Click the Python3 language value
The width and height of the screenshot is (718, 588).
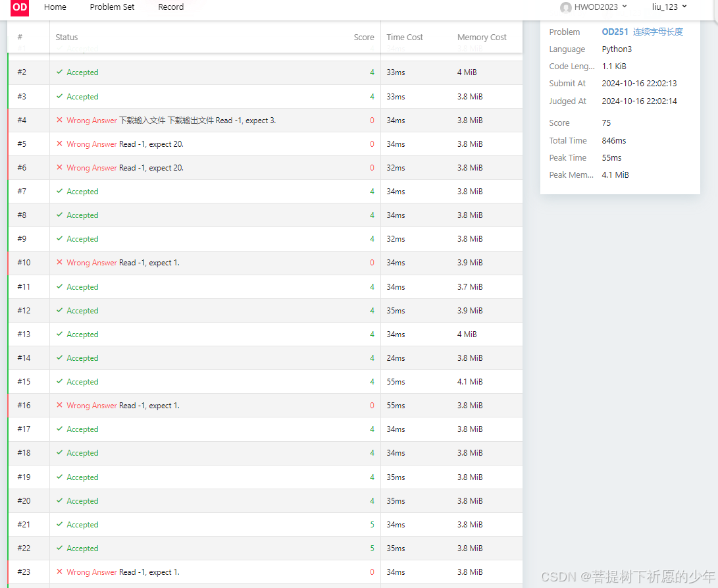(617, 49)
